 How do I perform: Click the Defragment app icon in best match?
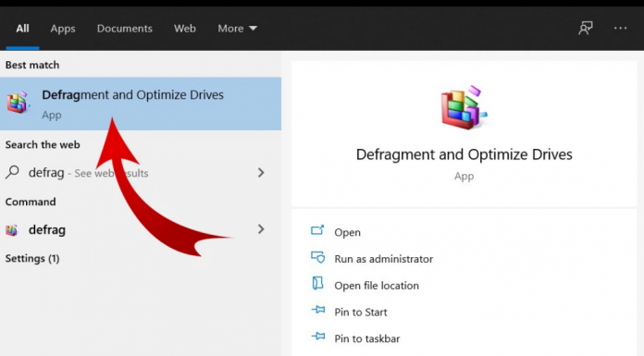[19, 103]
